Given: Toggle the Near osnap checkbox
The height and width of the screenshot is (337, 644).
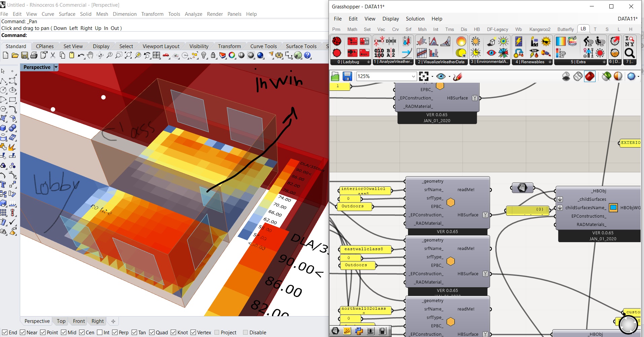Looking at the screenshot, I should point(23,332).
